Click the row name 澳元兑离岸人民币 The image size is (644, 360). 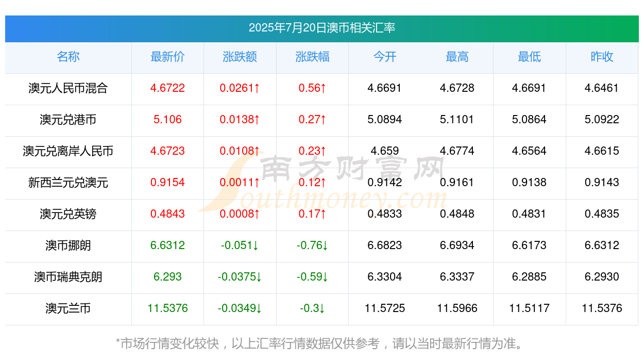point(68,151)
